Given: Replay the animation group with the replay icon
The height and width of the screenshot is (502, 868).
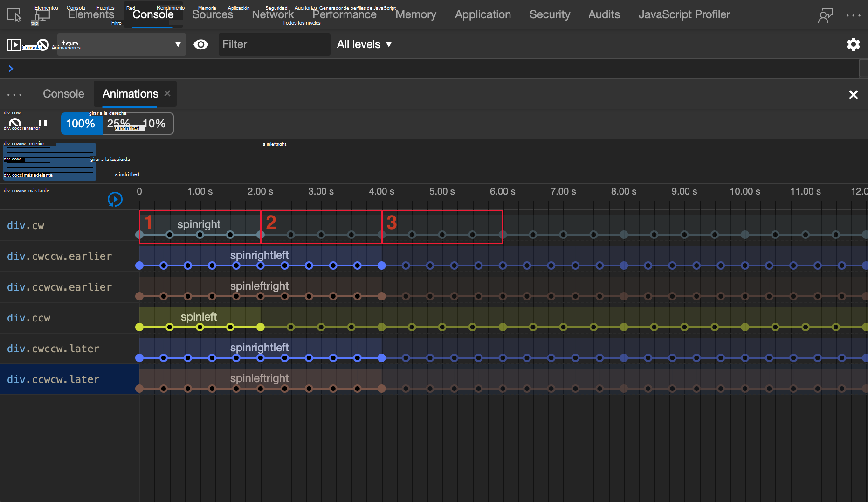Looking at the screenshot, I should pyautogui.click(x=115, y=199).
